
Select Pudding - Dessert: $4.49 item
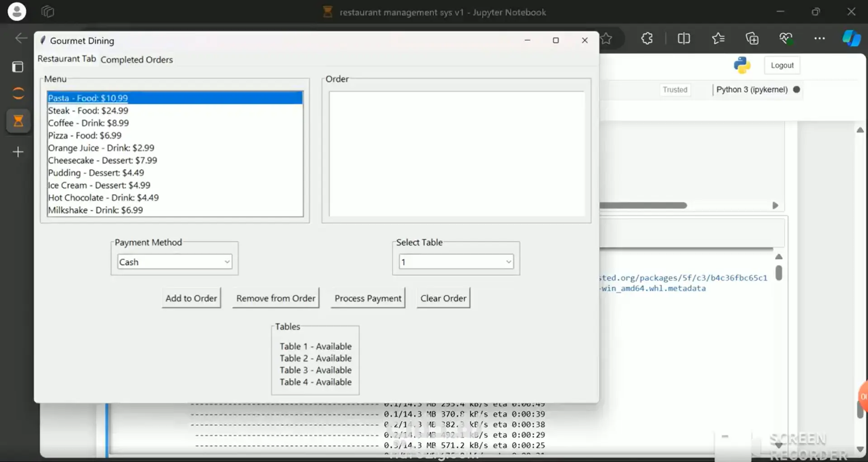point(175,173)
